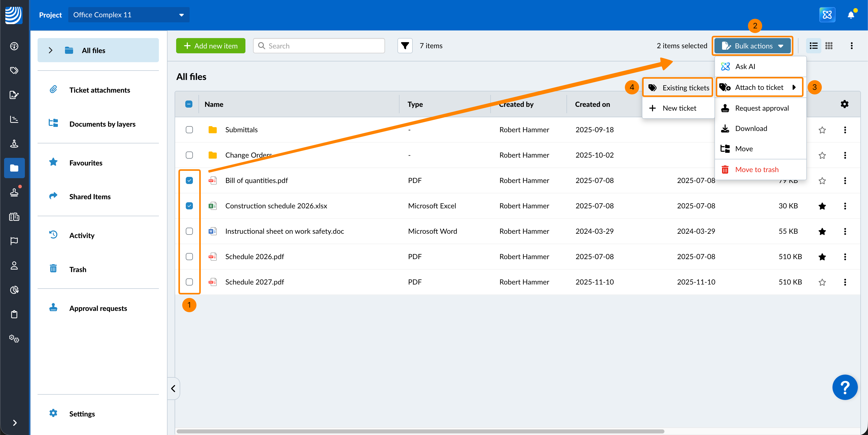This screenshot has width=868, height=435.
Task: Open three-dot menu for Schedule 2026.pdf
Action: [845, 257]
